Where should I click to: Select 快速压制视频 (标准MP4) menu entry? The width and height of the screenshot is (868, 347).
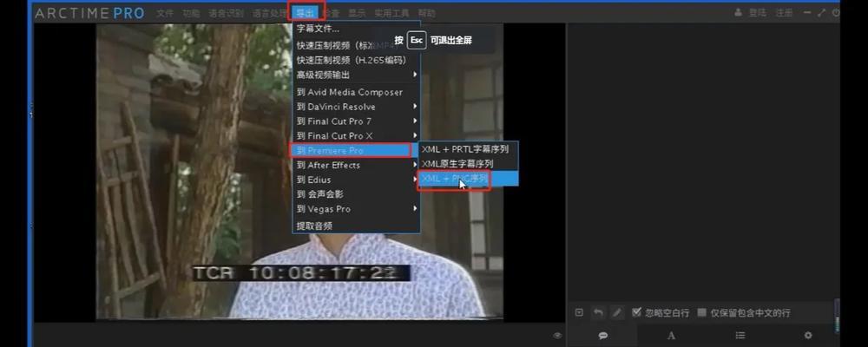click(356, 45)
